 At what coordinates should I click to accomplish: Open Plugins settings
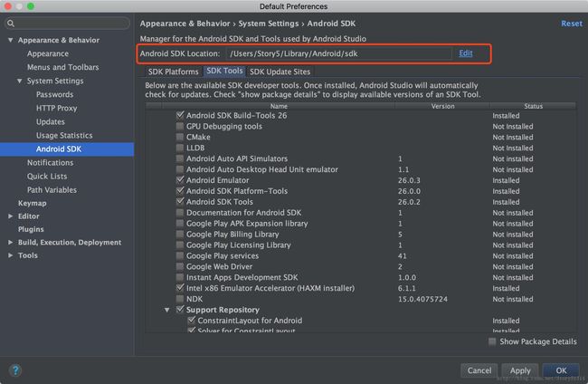click(31, 229)
